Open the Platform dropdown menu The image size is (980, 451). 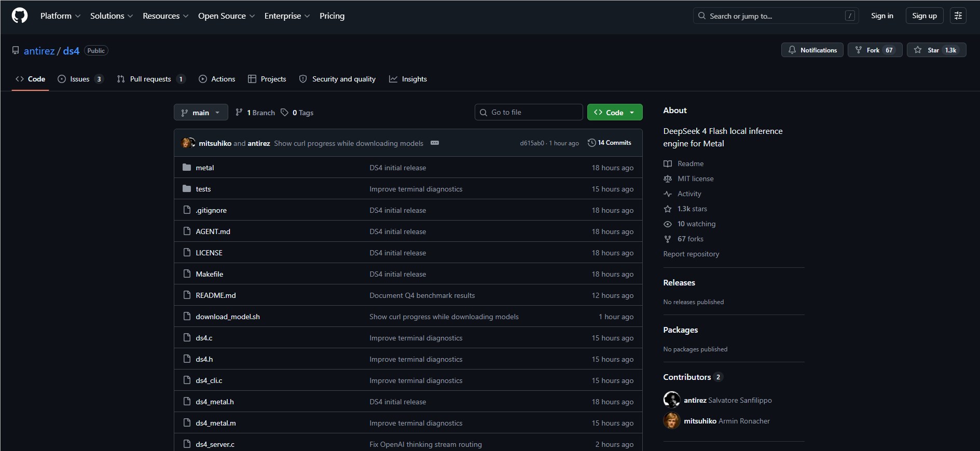tap(60, 16)
